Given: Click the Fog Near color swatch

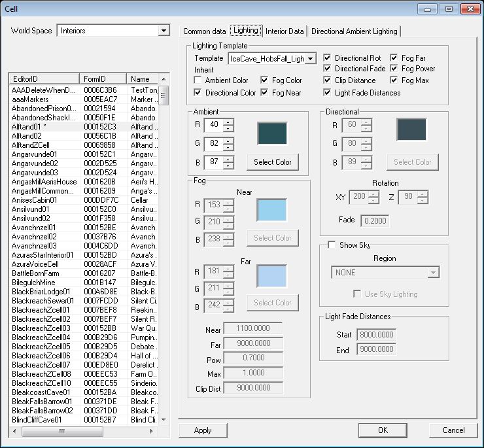Looking at the screenshot, I should (271, 210).
